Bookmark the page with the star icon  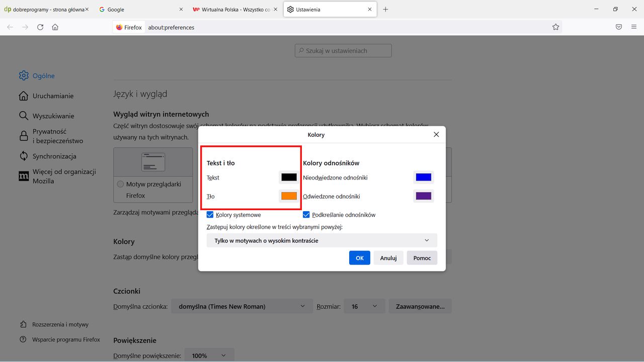(x=555, y=27)
